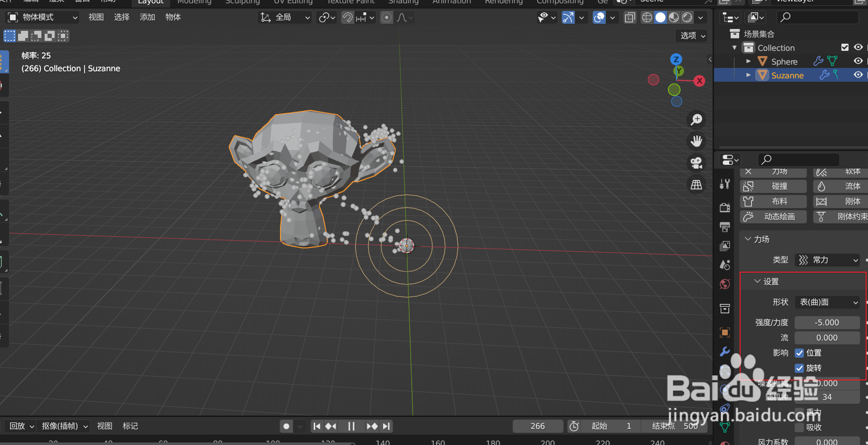Click the zoom view magnifier icon in viewport
Image resolution: width=868 pixels, height=445 pixels.
click(x=696, y=120)
